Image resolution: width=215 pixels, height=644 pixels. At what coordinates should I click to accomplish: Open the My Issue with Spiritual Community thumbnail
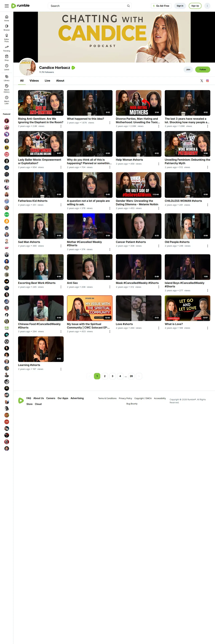click(90, 308)
